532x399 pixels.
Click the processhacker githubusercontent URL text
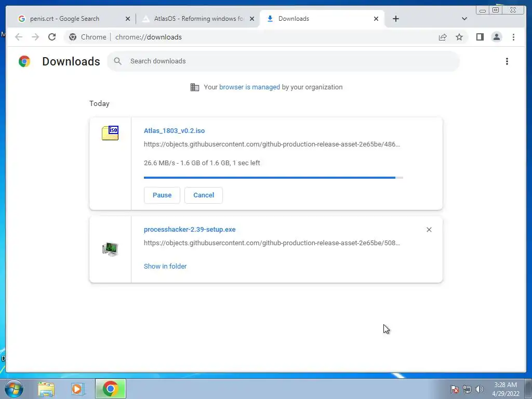272,243
